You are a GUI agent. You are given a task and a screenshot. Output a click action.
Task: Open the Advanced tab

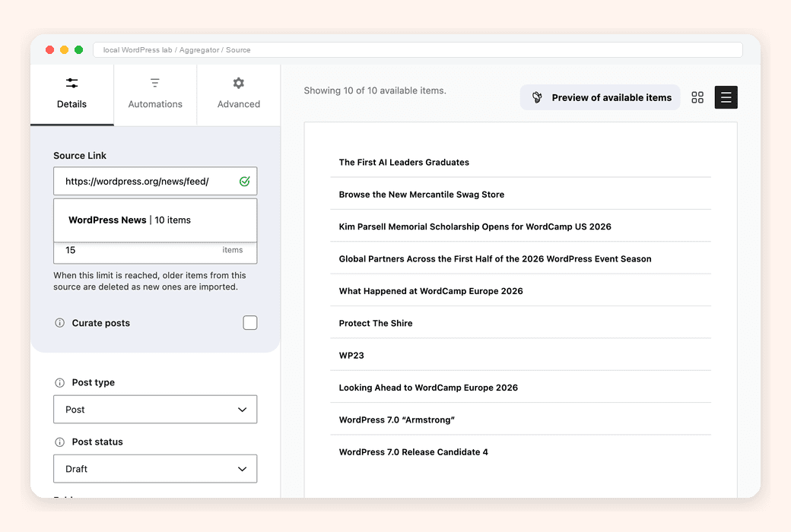(239, 95)
